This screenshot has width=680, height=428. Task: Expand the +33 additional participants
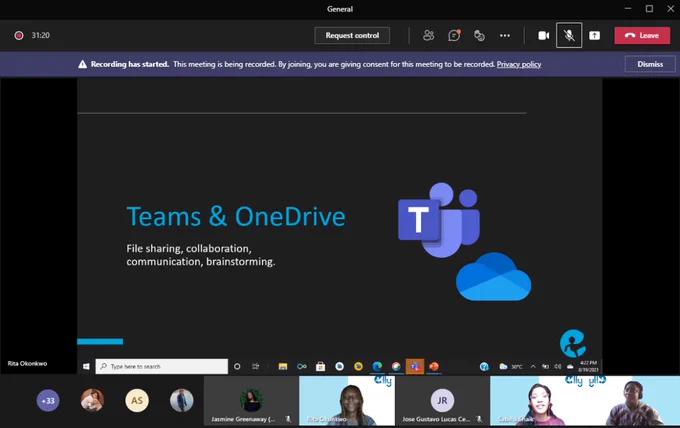coord(48,401)
